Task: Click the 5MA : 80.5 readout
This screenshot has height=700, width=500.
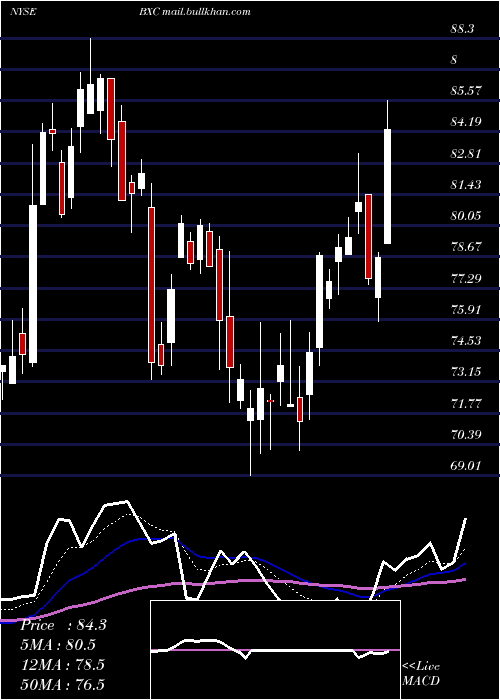Action: 58,645
